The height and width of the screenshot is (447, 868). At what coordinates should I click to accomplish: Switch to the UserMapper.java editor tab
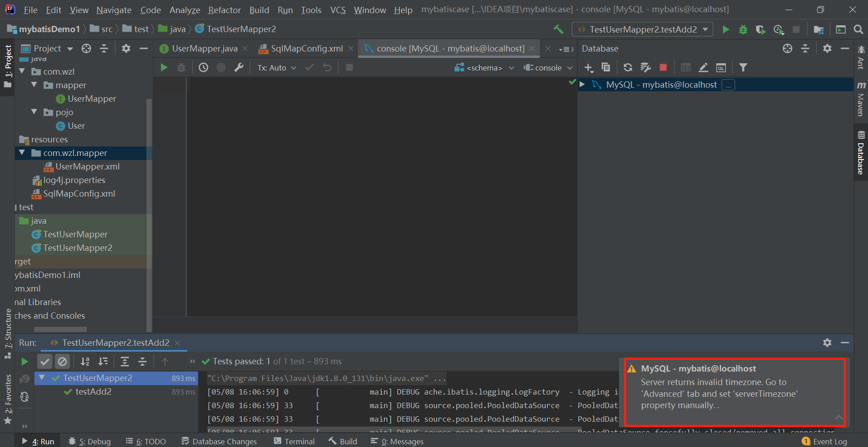(204, 48)
